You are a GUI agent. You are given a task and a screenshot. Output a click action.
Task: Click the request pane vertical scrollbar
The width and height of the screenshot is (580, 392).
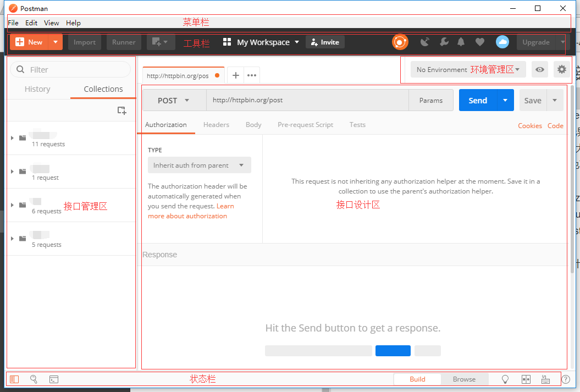[573, 179]
